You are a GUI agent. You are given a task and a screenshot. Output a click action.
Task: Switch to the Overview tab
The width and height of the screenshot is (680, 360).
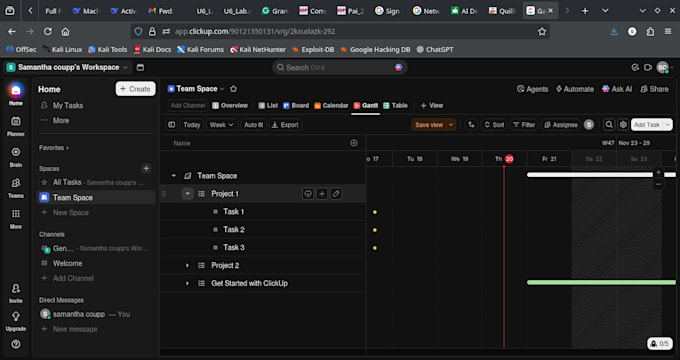pos(230,105)
